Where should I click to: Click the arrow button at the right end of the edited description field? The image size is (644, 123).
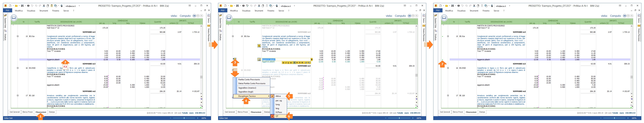click(x=312, y=60)
